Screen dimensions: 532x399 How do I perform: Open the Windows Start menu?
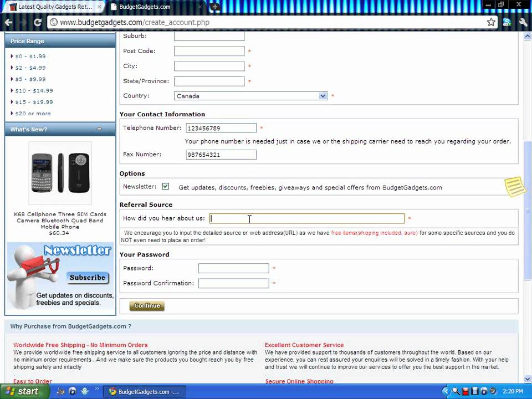click(x=24, y=391)
